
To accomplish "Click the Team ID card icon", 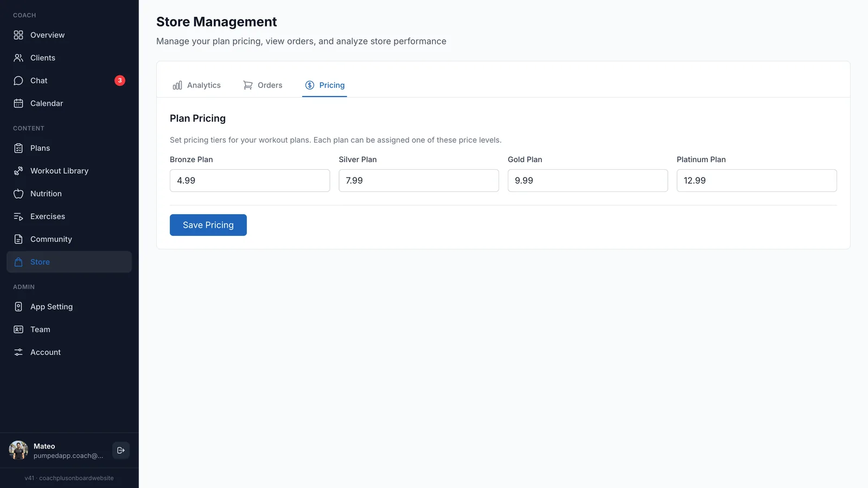I will 18,330.
